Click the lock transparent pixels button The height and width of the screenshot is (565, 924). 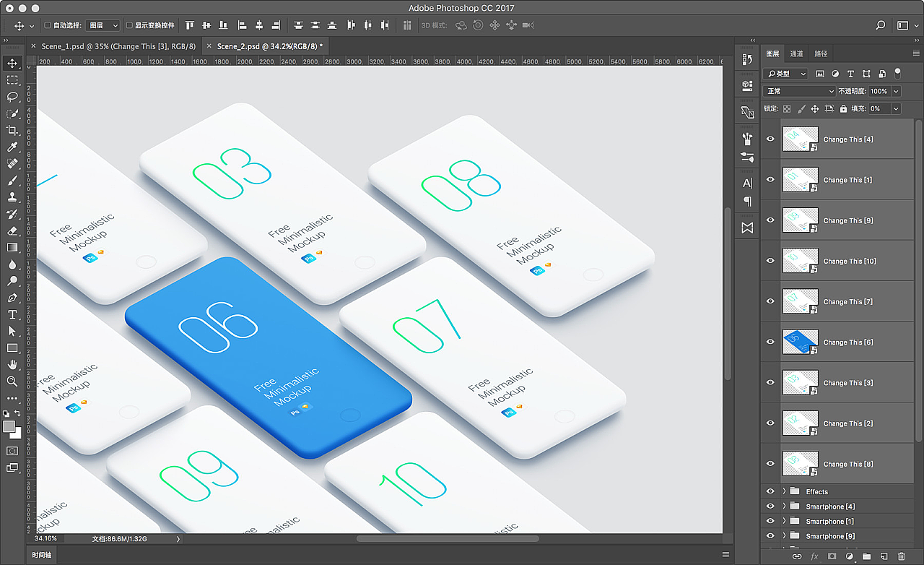coord(788,108)
